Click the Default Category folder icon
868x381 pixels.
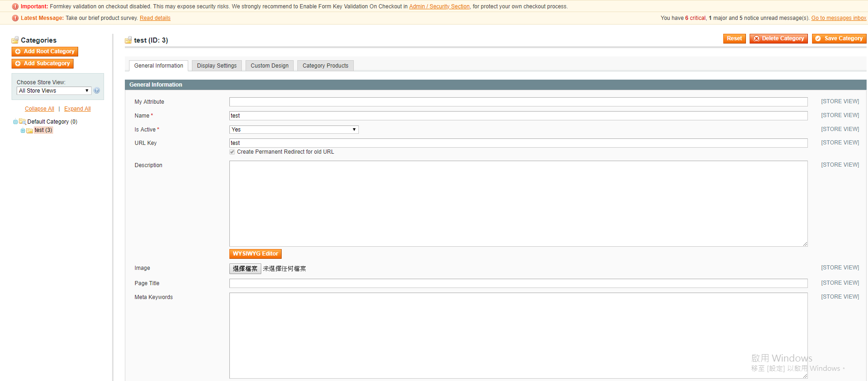pyautogui.click(x=22, y=122)
